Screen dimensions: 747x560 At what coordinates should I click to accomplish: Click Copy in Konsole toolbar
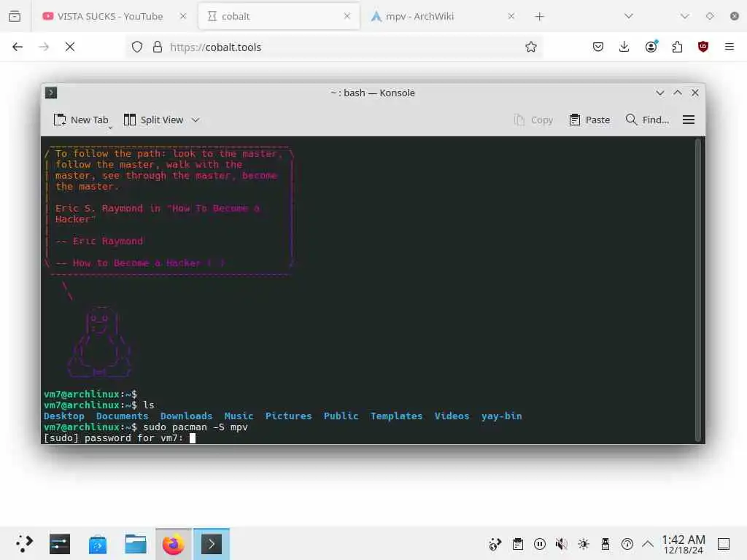533,120
